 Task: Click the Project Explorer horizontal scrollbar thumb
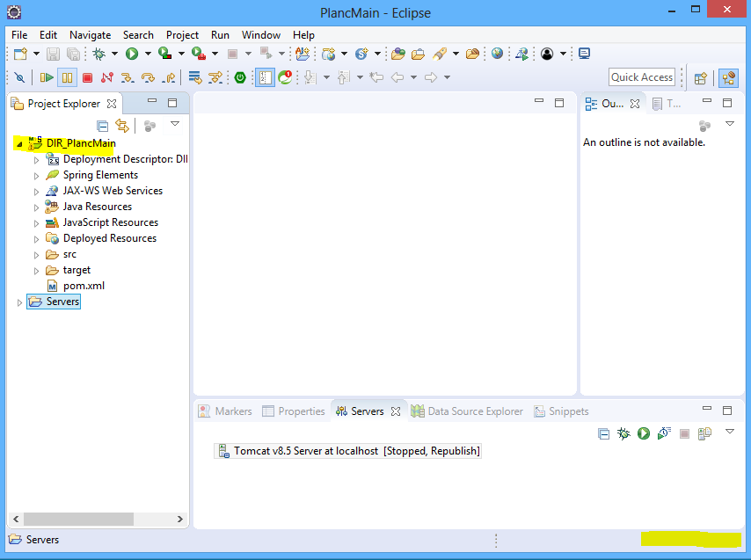[x=79, y=519]
